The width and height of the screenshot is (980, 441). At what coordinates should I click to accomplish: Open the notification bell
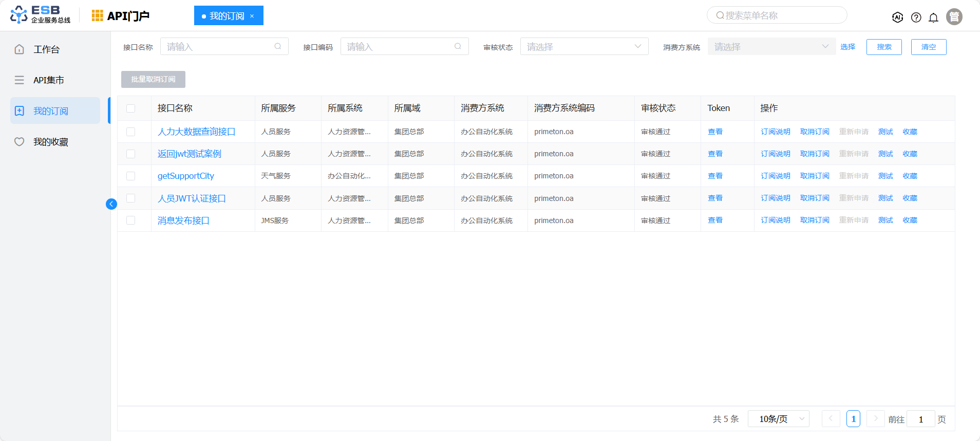tap(933, 17)
